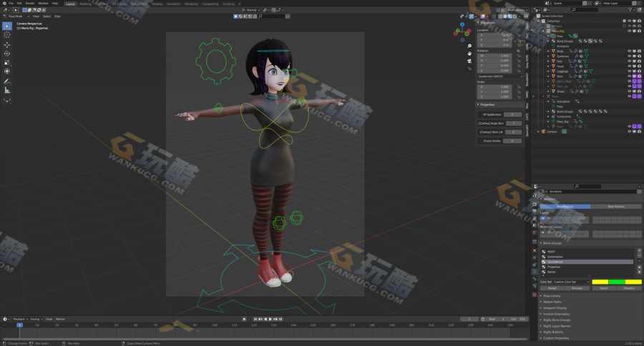Activate the Scale tool in toolbar

(7, 62)
